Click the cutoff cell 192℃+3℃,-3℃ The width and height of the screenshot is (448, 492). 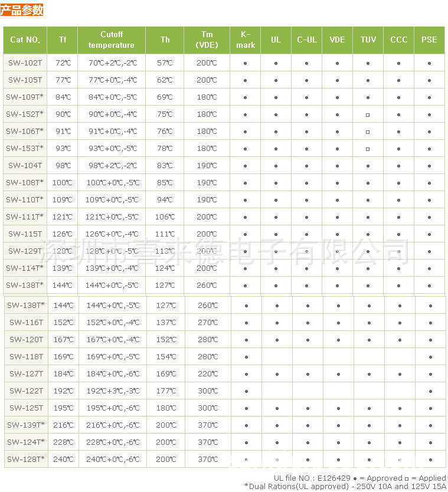tap(113, 391)
